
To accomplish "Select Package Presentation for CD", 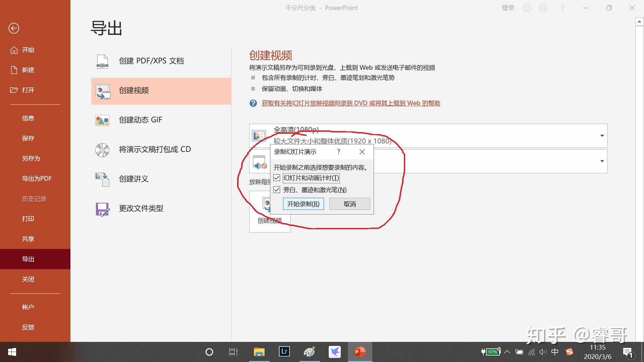I will [155, 149].
